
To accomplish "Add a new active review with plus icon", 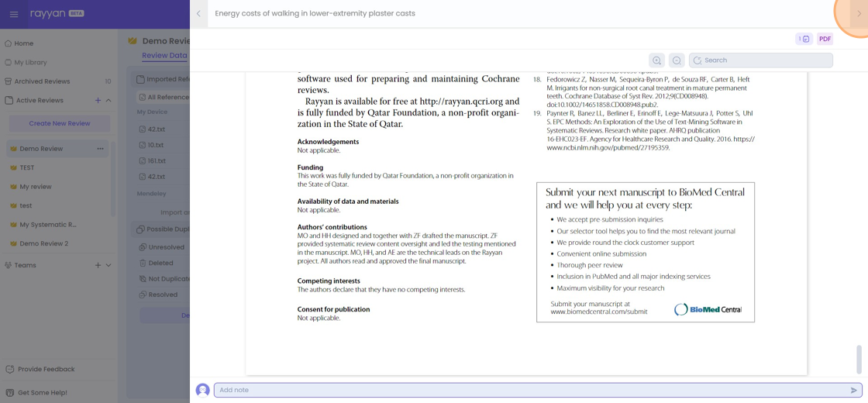I will click(98, 100).
